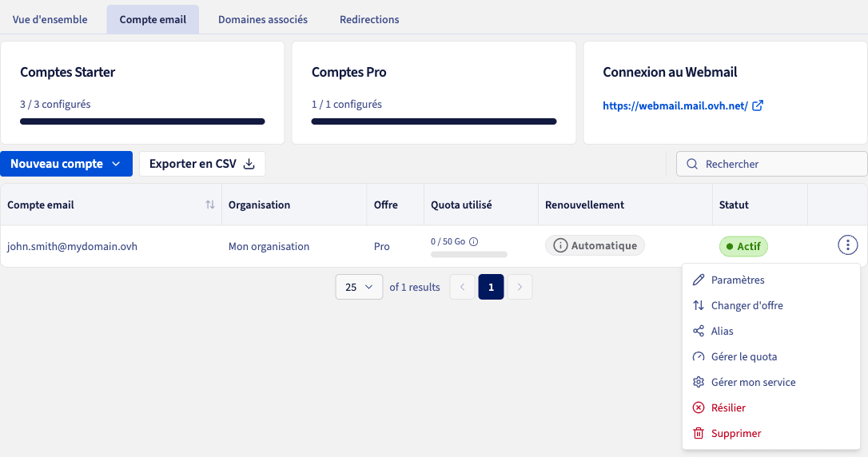Open the three-dot actions menu for john.smith

click(x=847, y=245)
